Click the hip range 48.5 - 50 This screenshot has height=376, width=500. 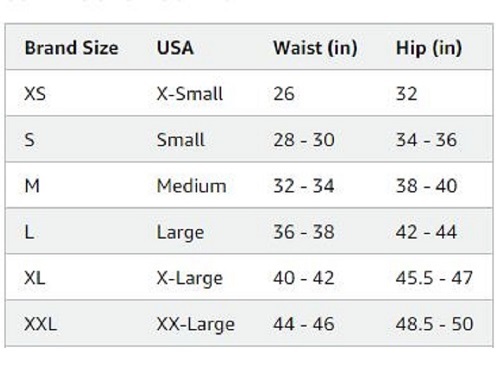434,324
